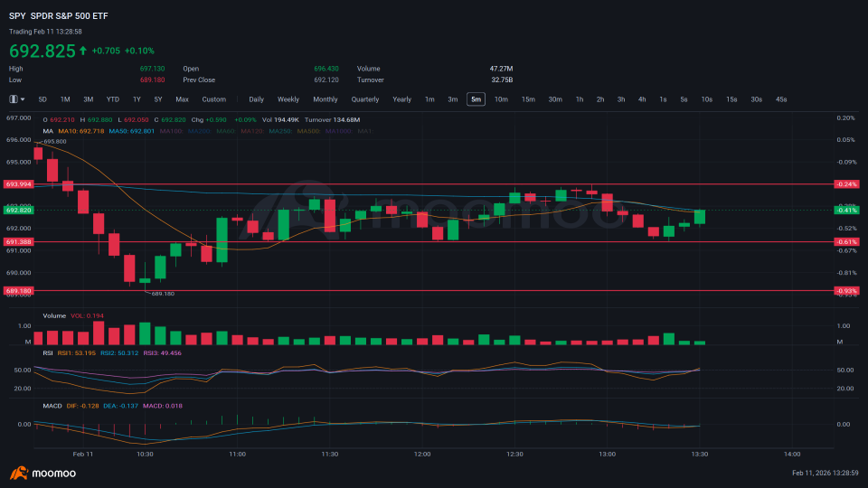Open the Custom range option

point(213,99)
